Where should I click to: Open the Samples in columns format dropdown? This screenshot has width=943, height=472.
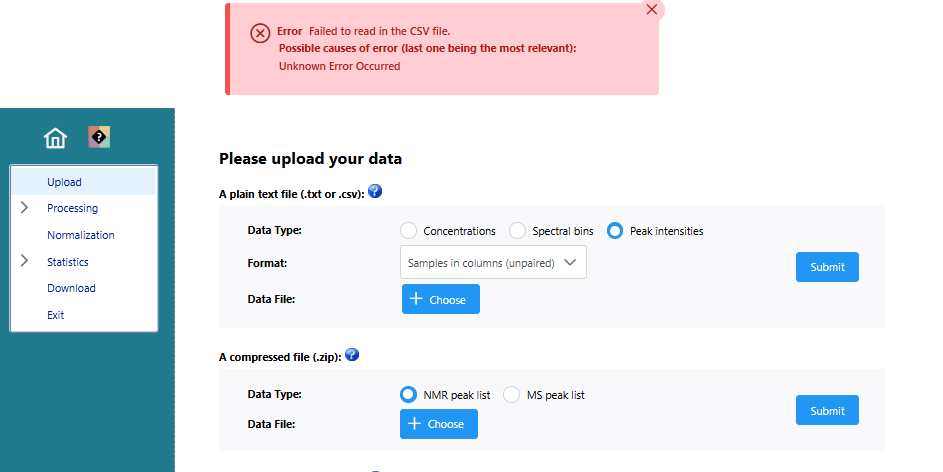[x=493, y=262]
